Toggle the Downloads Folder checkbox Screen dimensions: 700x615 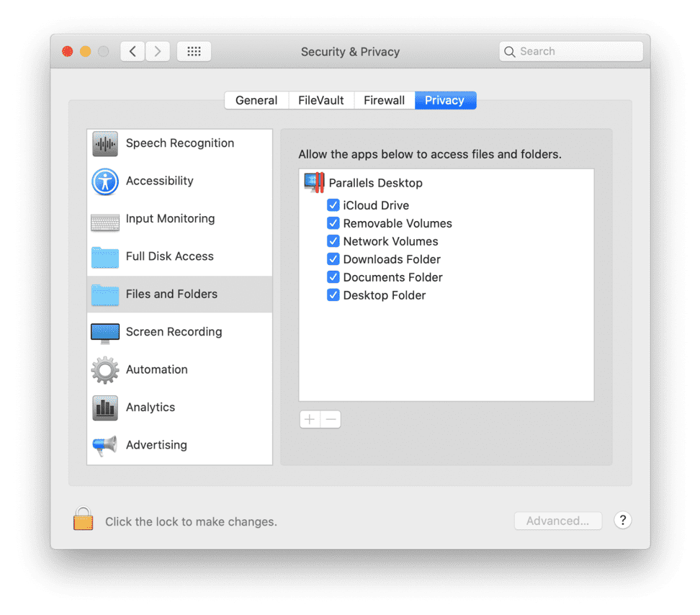coord(333,259)
